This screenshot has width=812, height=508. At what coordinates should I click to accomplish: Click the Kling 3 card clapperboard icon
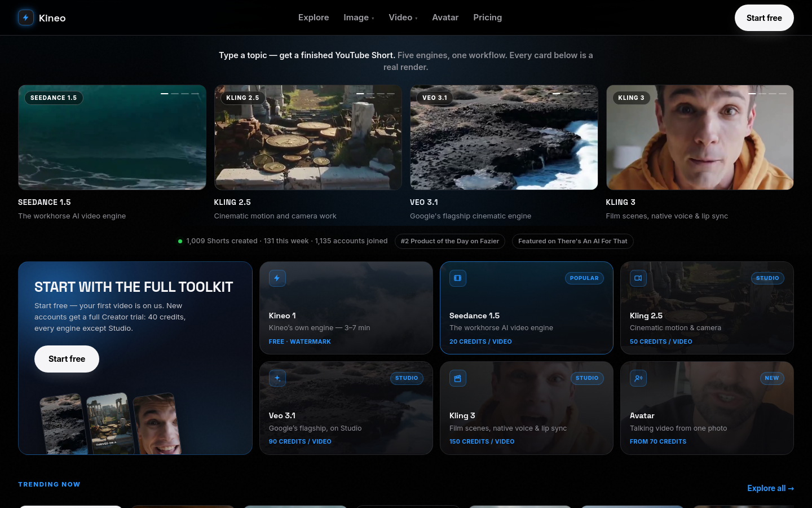(x=457, y=378)
